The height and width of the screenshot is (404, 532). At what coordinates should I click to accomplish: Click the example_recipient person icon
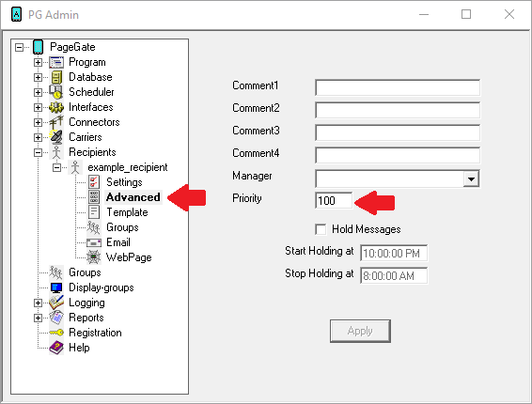pos(75,167)
